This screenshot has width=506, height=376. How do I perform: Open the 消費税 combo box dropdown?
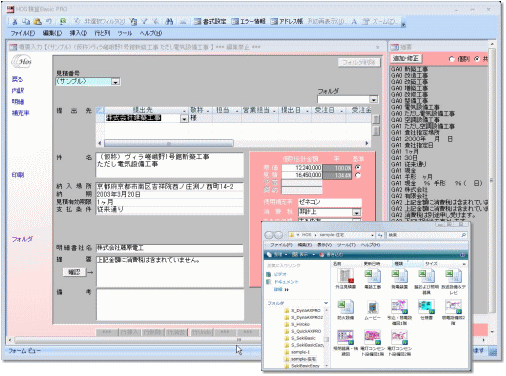(356, 212)
